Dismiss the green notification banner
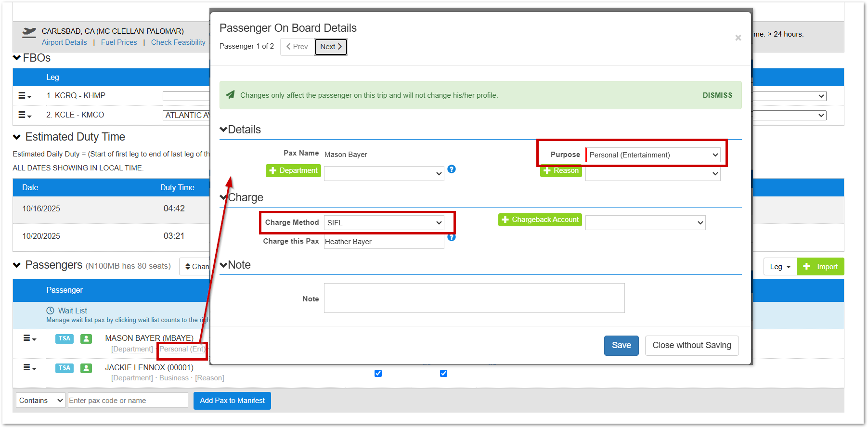 (717, 95)
